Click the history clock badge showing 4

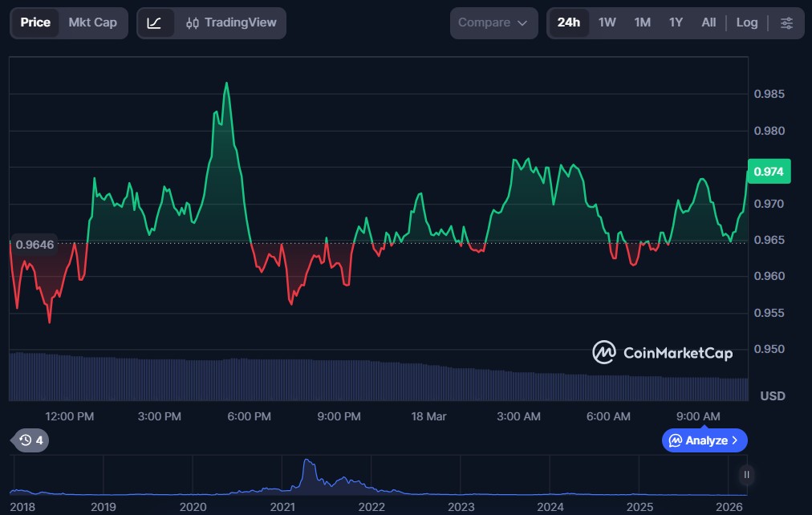point(31,440)
